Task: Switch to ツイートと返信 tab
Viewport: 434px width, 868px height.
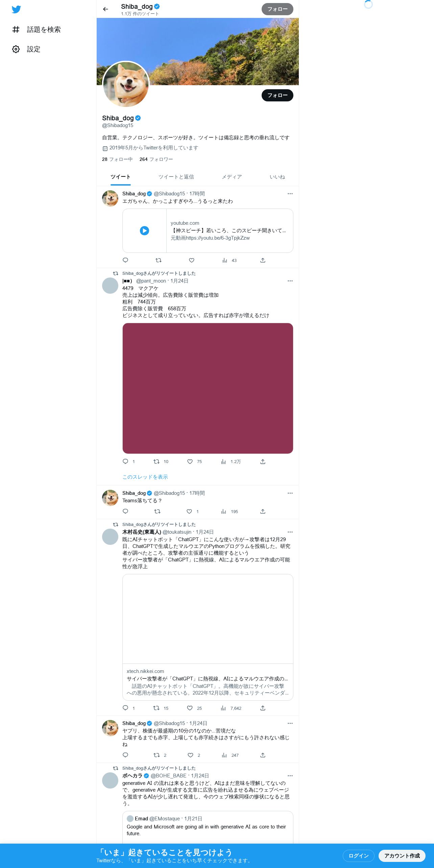Action: coord(176,177)
